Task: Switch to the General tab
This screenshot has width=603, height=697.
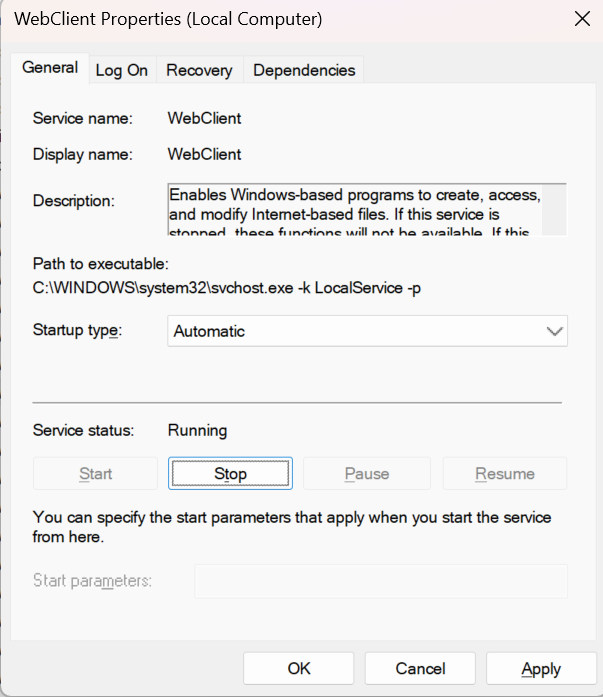Action: (50, 68)
